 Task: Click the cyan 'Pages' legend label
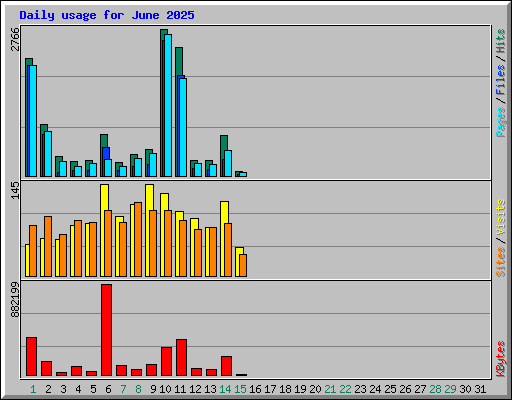point(501,122)
